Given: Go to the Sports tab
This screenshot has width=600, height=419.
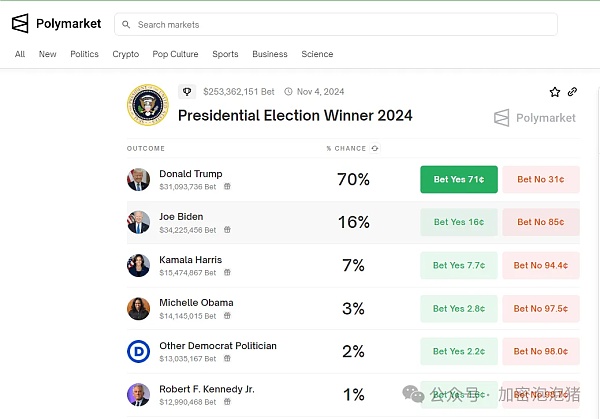Looking at the screenshot, I should (225, 54).
